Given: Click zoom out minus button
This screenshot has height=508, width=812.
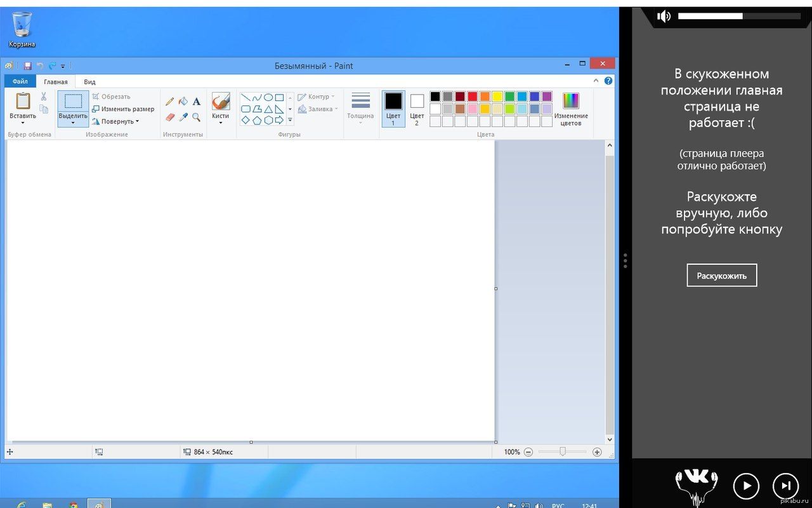Looking at the screenshot, I should point(528,452).
